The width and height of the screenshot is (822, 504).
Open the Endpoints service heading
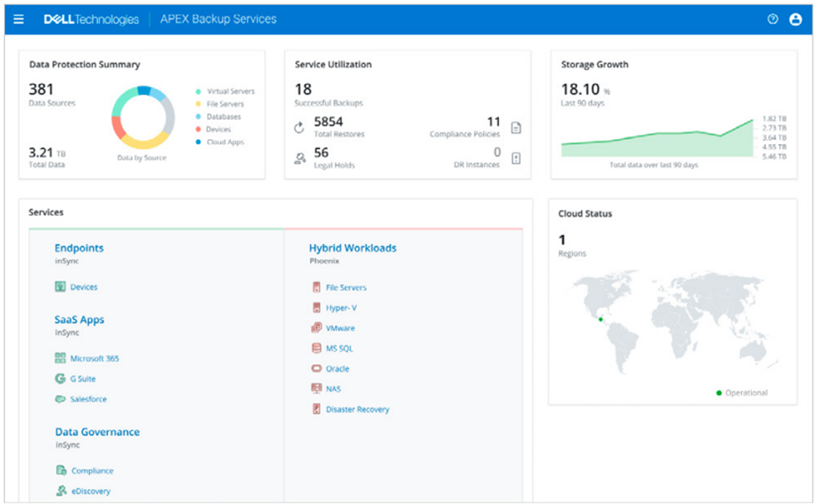point(79,248)
